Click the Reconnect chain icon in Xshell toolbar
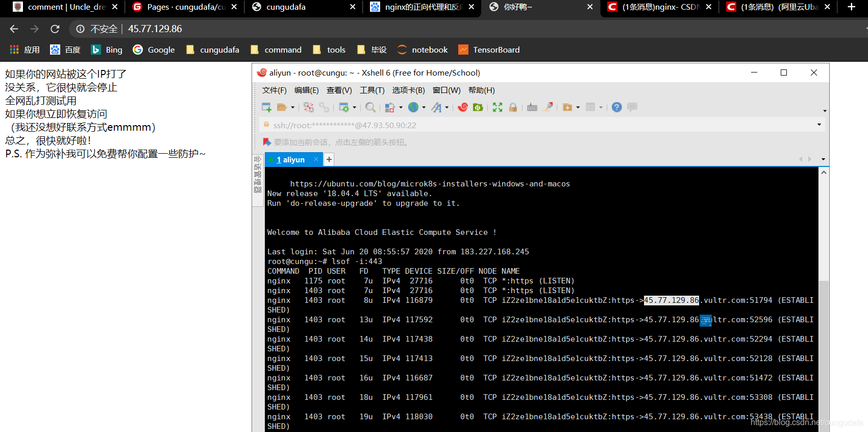This screenshot has height=432, width=868. tap(324, 107)
